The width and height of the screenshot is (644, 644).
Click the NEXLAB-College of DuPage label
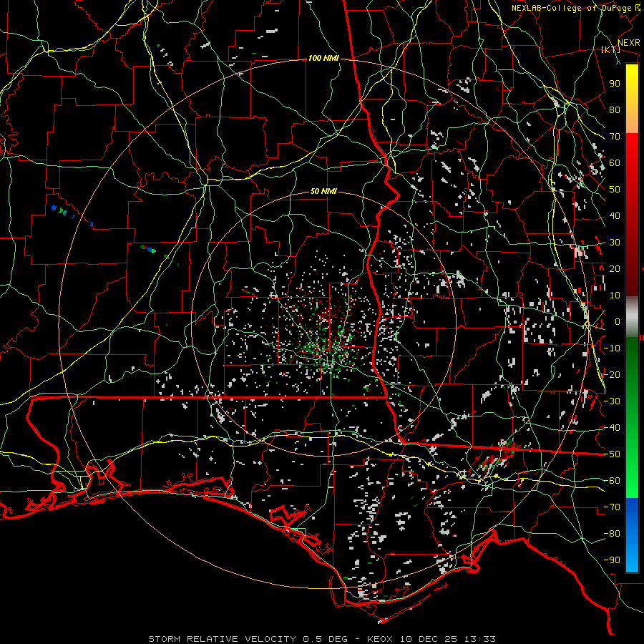[572, 8]
